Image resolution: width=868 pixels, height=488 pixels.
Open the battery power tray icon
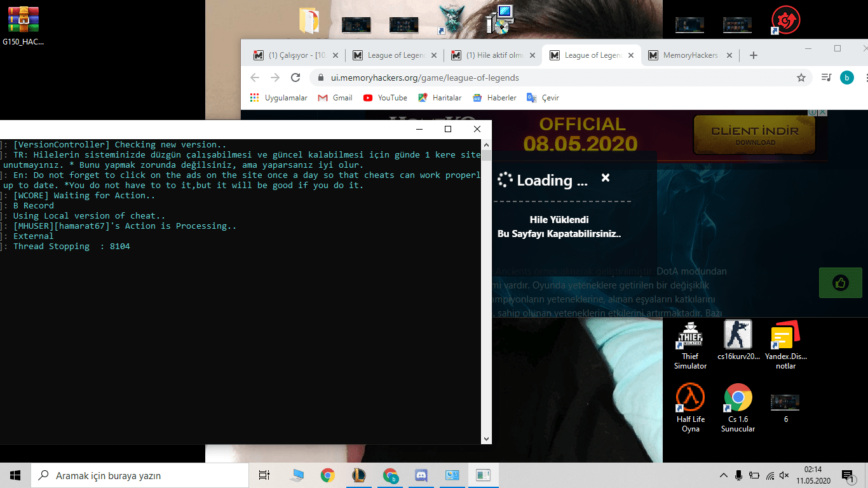(x=754, y=475)
